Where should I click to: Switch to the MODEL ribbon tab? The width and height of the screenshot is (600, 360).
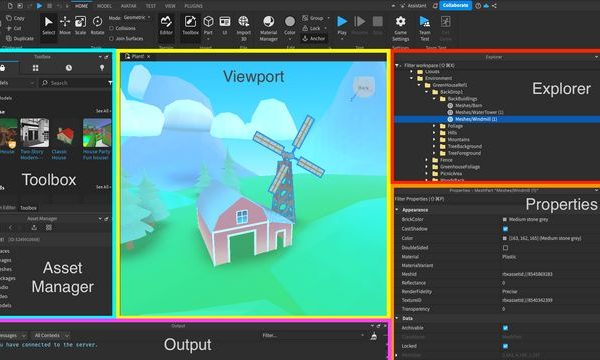point(104,6)
